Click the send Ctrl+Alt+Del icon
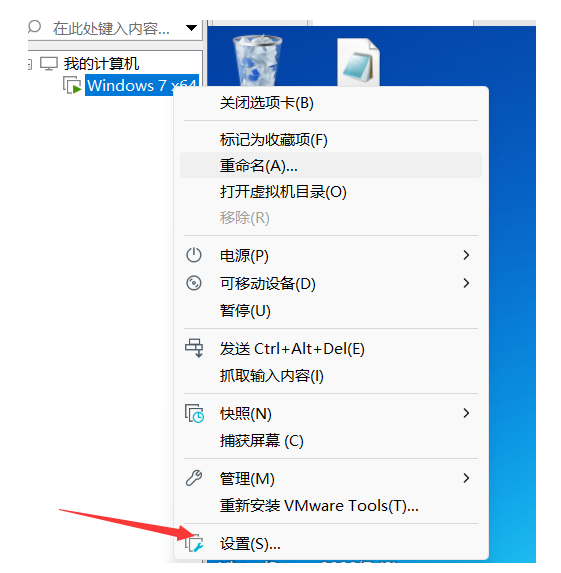This screenshot has height=573, width=561. pos(194,348)
